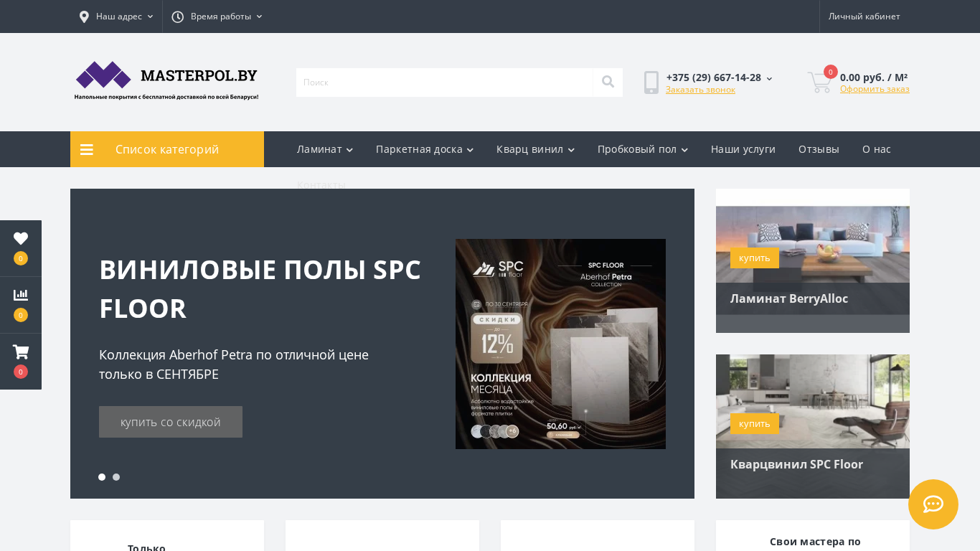Open Контакты menu item

pos(321,184)
